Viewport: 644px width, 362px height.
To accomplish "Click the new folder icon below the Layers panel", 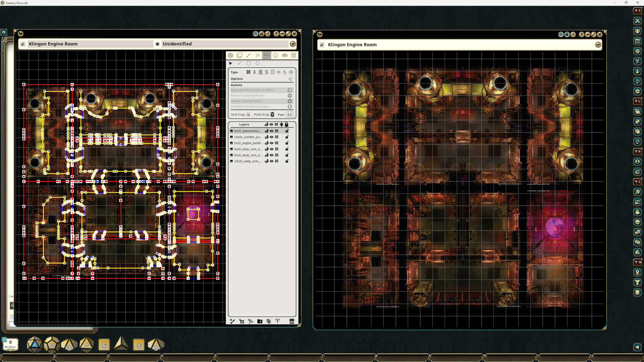I will tap(260, 321).
